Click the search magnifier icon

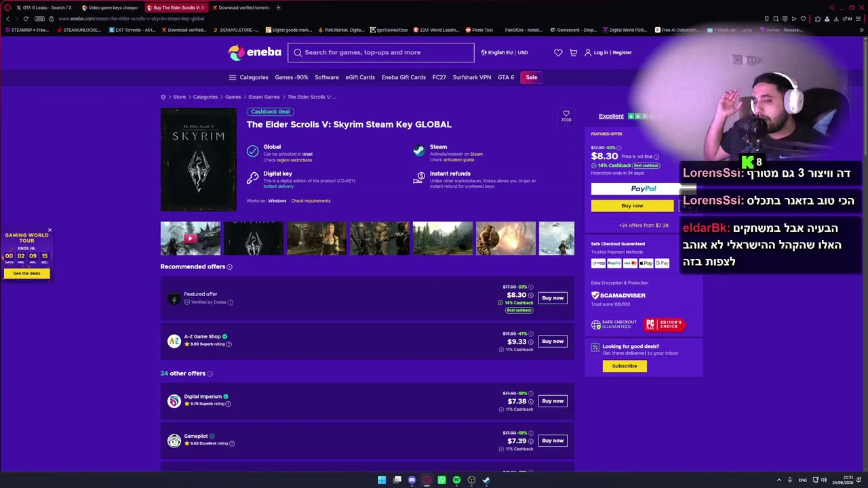tap(298, 52)
